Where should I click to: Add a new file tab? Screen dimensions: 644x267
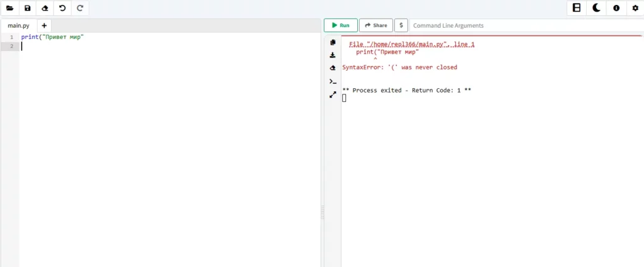click(44, 26)
